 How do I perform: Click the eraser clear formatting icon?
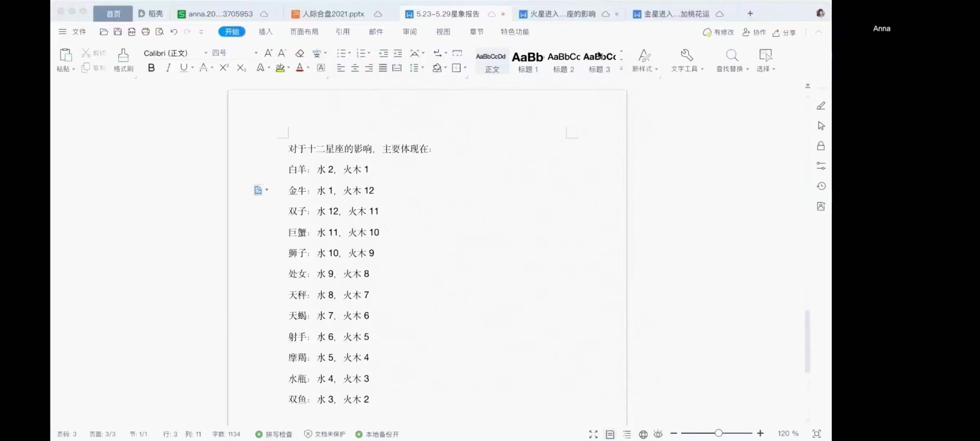pyautogui.click(x=300, y=53)
